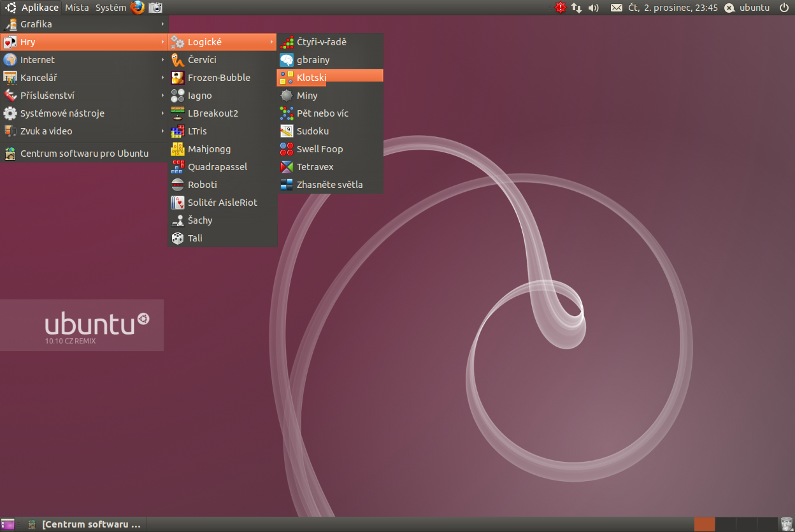Click the Swell Foop red balls icon
This screenshot has width=795, height=532.
coord(287,149)
